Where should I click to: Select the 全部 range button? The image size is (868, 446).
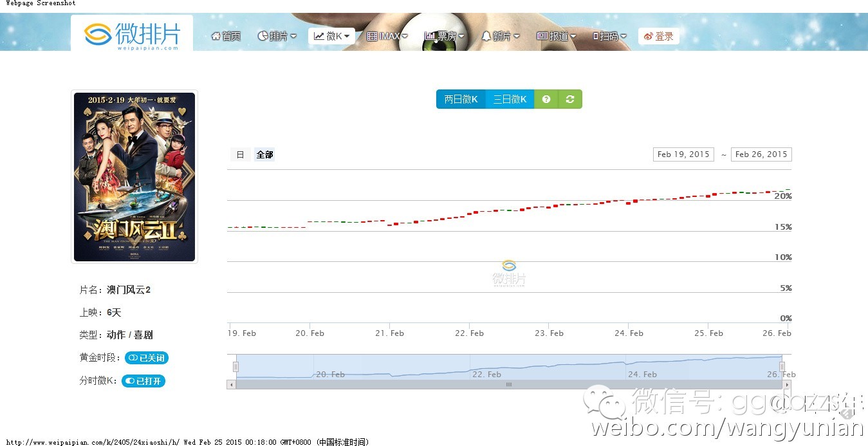tap(264, 154)
